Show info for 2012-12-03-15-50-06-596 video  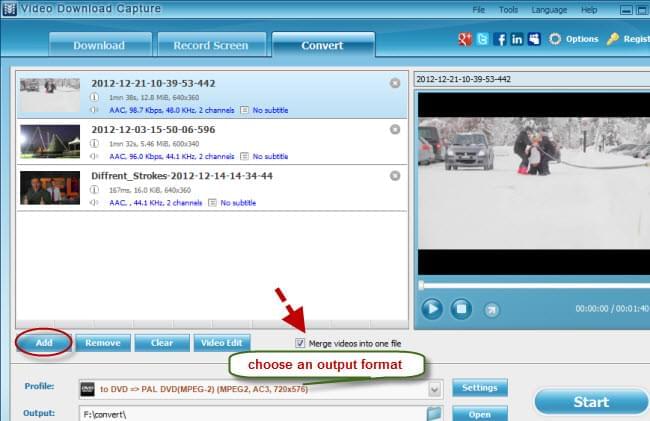click(x=95, y=144)
